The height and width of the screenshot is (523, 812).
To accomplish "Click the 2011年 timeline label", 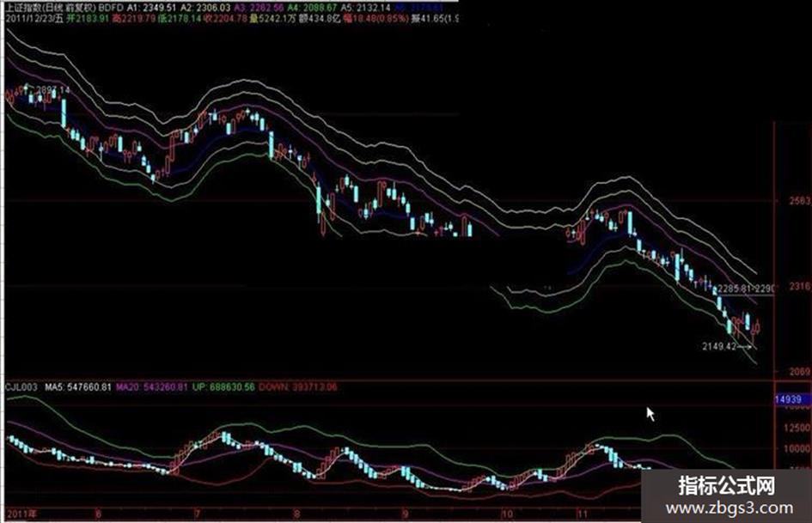I will pos(21,514).
